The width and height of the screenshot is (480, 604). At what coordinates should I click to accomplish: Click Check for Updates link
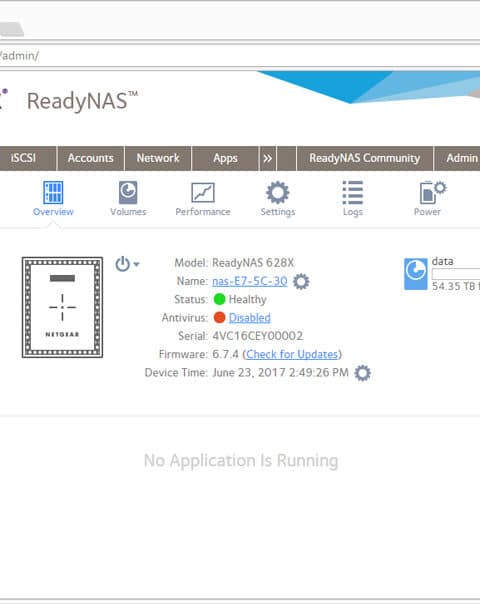(x=292, y=354)
